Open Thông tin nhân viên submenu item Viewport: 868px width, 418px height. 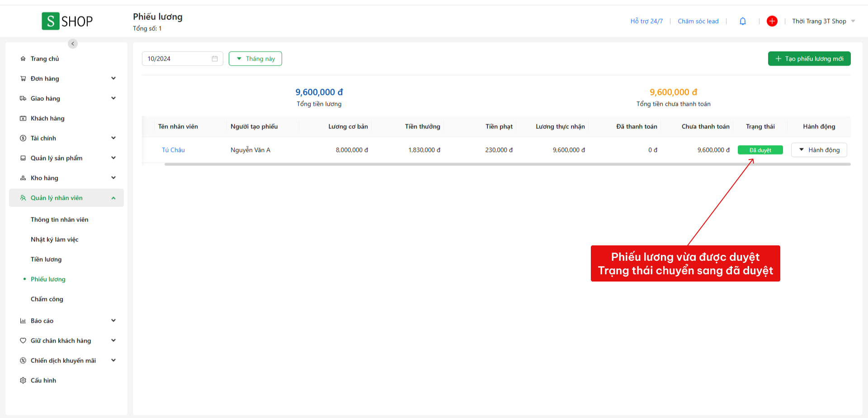pos(60,220)
